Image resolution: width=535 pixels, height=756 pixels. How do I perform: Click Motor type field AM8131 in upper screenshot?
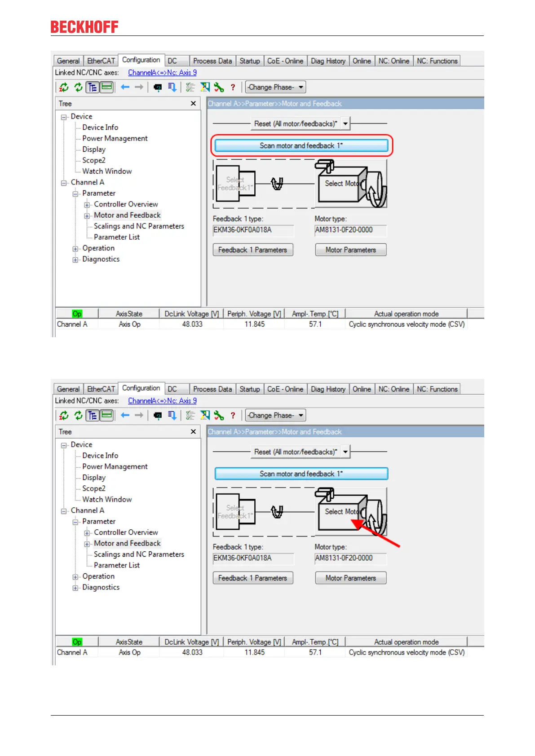point(350,230)
